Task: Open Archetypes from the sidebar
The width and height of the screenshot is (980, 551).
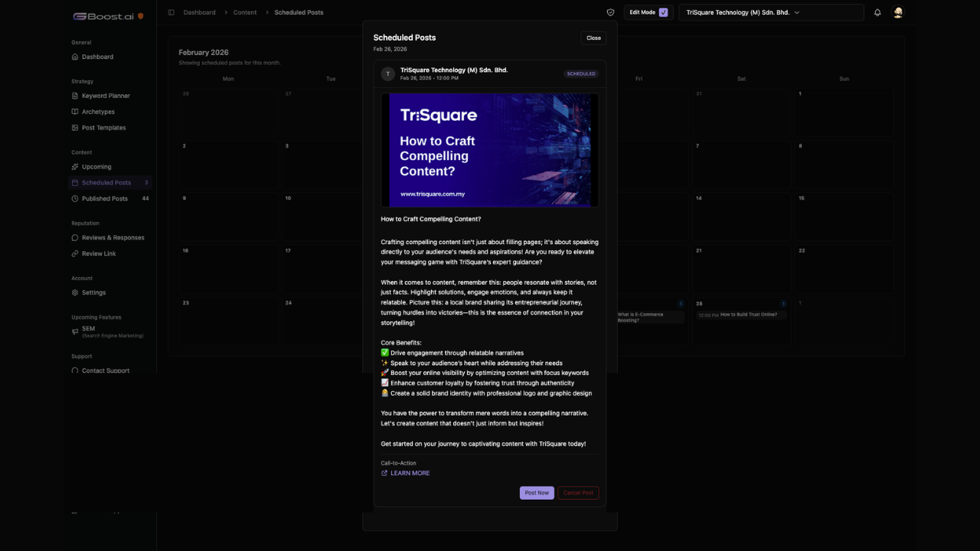Action: point(98,112)
